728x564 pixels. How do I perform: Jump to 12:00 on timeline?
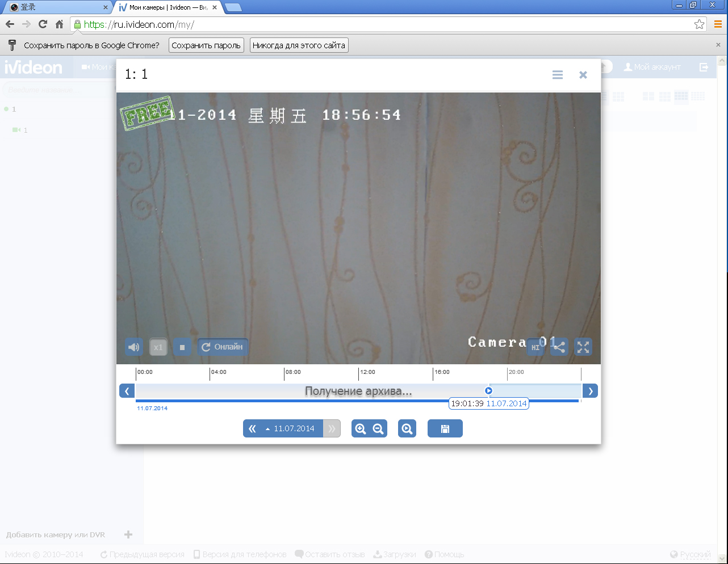coord(367,372)
